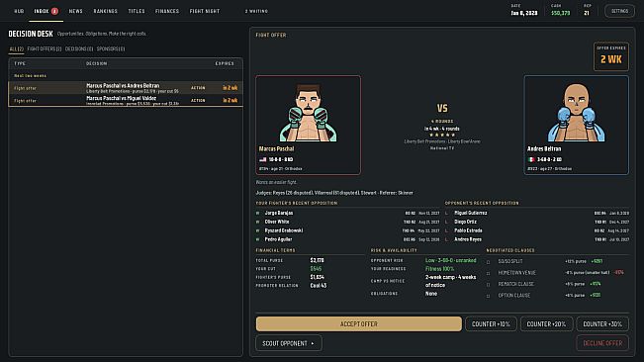The height and width of the screenshot is (362, 644).
Task: Toggle the HOMETOWN VENUE clause checkbox
Action: point(489,273)
